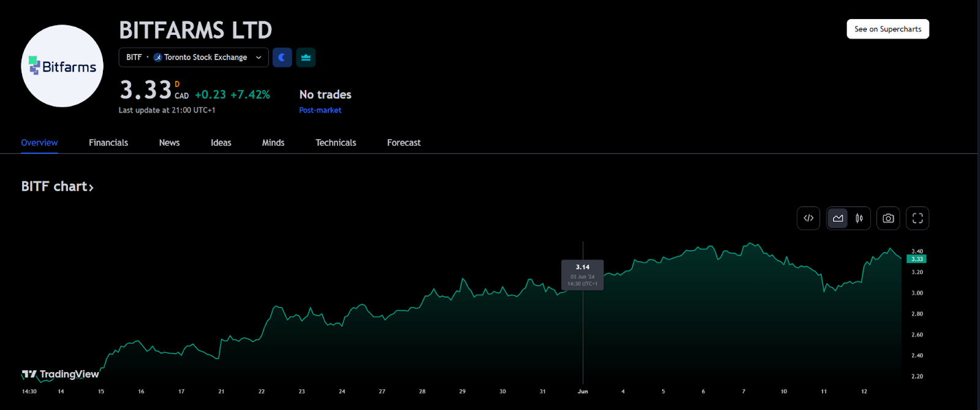Click the moon post-market session icon
980x410 pixels.
pos(282,57)
